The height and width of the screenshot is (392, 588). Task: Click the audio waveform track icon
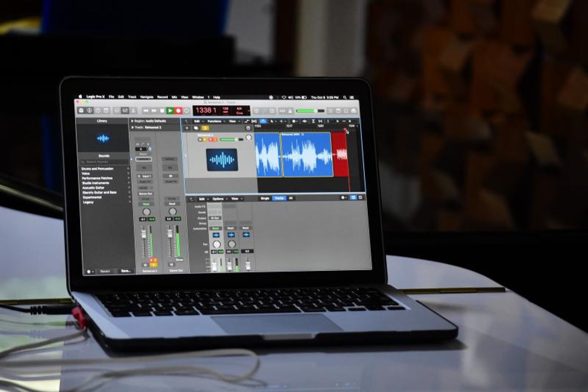click(222, 160)
